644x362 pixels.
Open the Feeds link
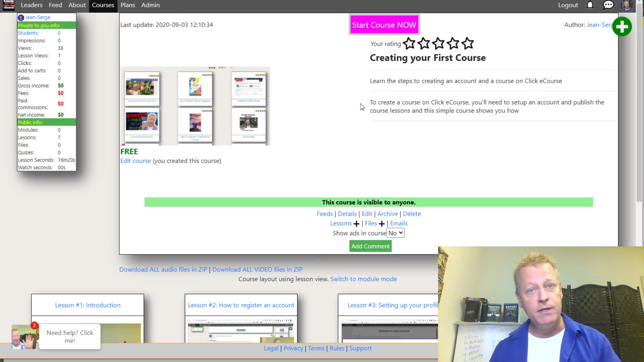pyautogui.click(x=325, y=214)
